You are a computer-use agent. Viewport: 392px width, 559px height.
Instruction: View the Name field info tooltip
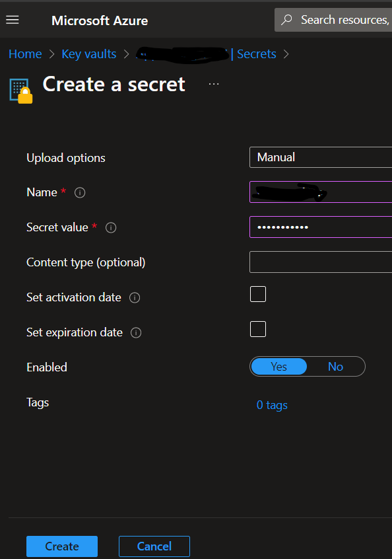click(x=79, y=193)
